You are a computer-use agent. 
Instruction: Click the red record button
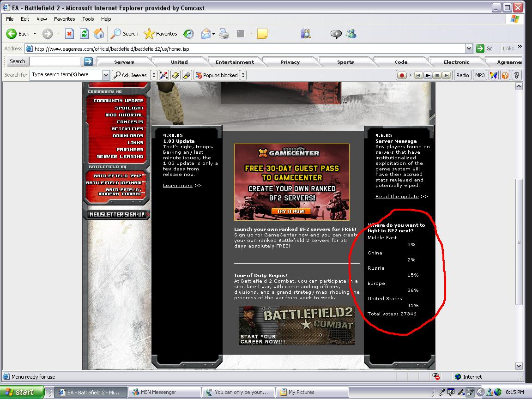click(x=402, y=75)
